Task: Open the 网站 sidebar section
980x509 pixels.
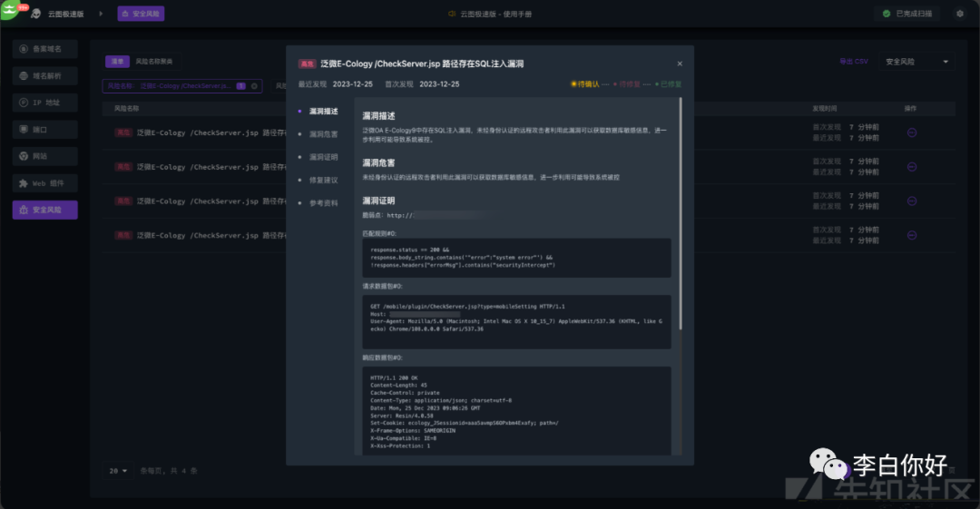Action: [x=45, y=156]
